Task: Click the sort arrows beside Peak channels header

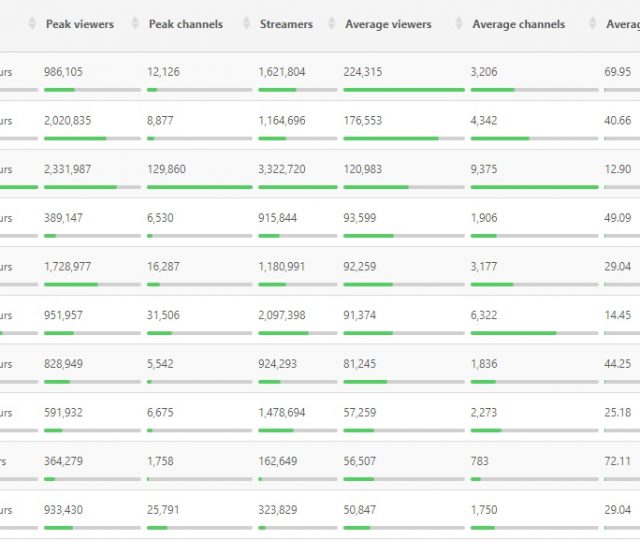Action: [135, 24]
